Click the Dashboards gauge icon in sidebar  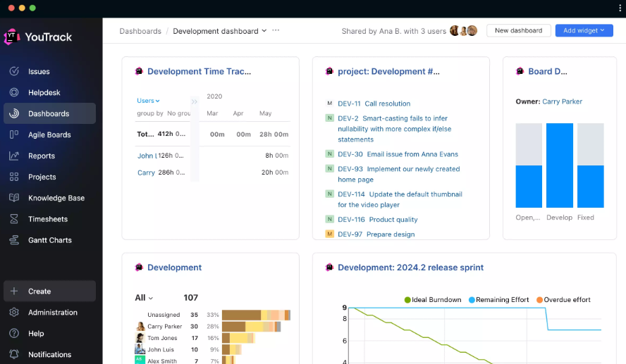coord(14,113)
